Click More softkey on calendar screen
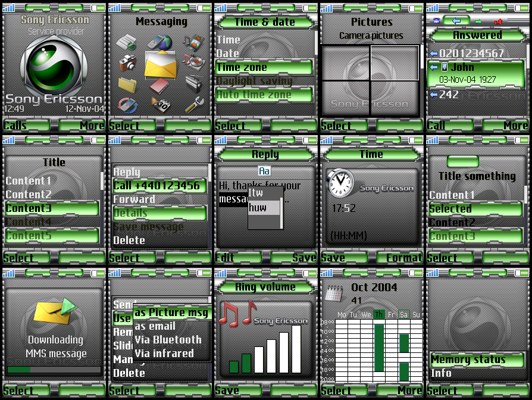532x400 pixels. pyautogui.click(x=399, y=390)
